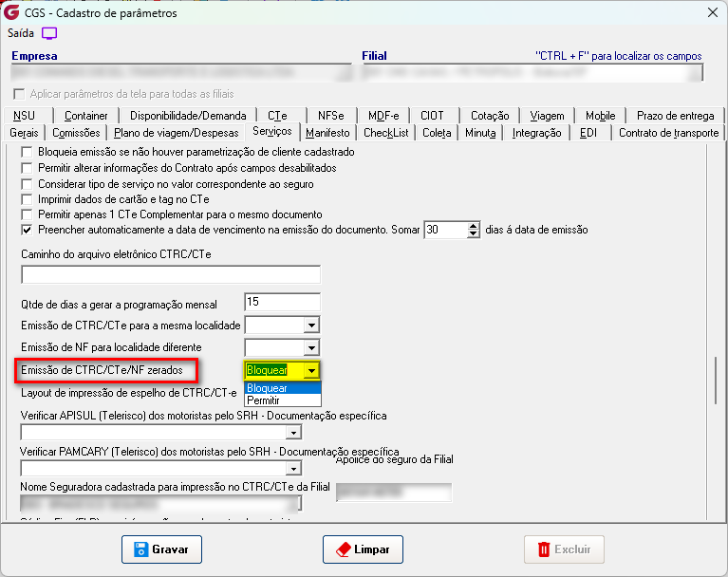Select the Cotação tab
The width and height of the screenshot is (728, 577).
tap(490, 116)
